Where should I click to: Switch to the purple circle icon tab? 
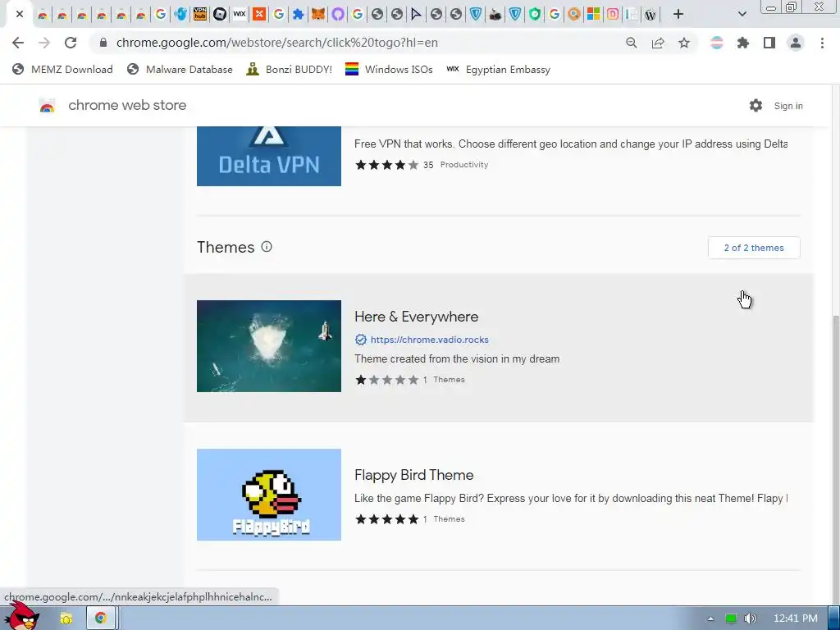pos(337,14)
